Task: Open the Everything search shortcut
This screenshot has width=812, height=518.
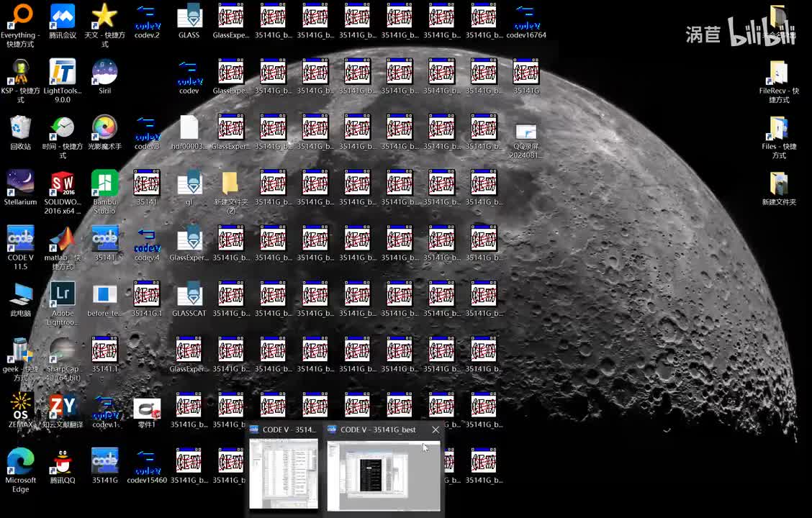Action: pos(21,25)
